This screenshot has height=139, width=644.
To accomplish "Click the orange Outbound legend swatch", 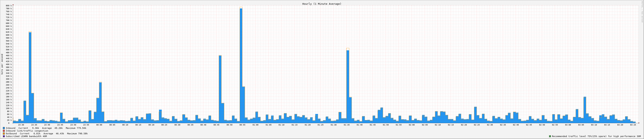I will pos(4,134).
